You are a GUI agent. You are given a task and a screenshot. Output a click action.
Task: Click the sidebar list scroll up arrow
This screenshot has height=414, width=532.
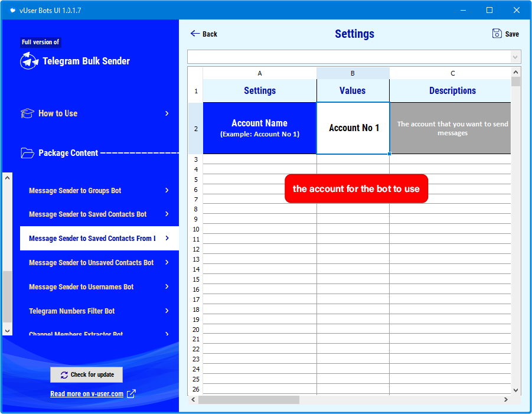point(8,178)
